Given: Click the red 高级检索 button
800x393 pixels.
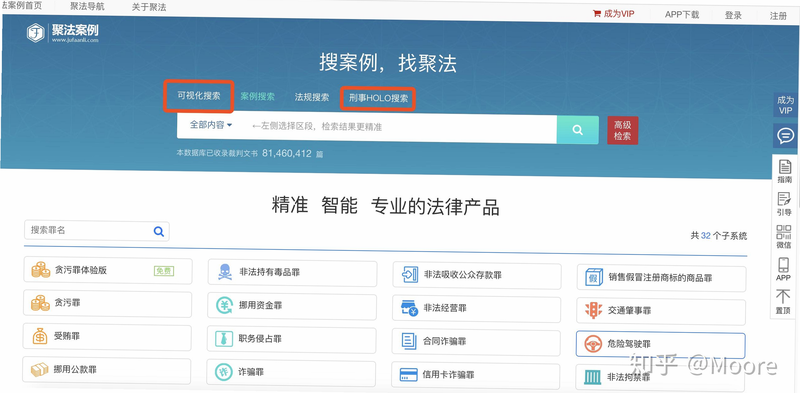Looking at the screenshot, I should coord(622,131).
